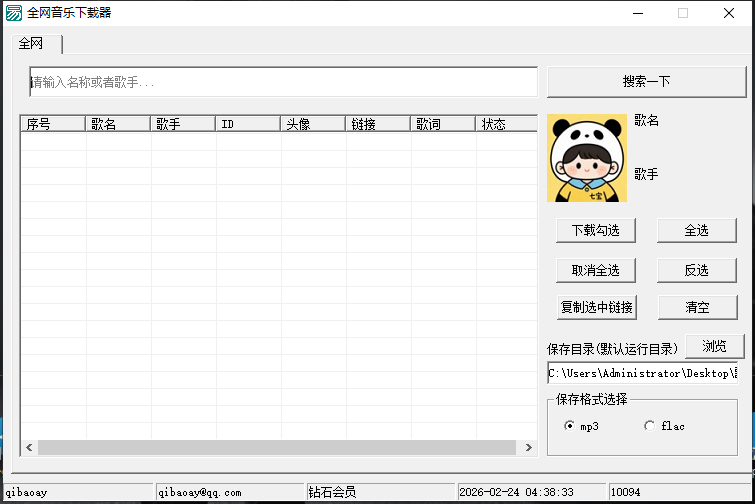
Task: Click the 歌名 column header
Action: click(x=118, y=124)
